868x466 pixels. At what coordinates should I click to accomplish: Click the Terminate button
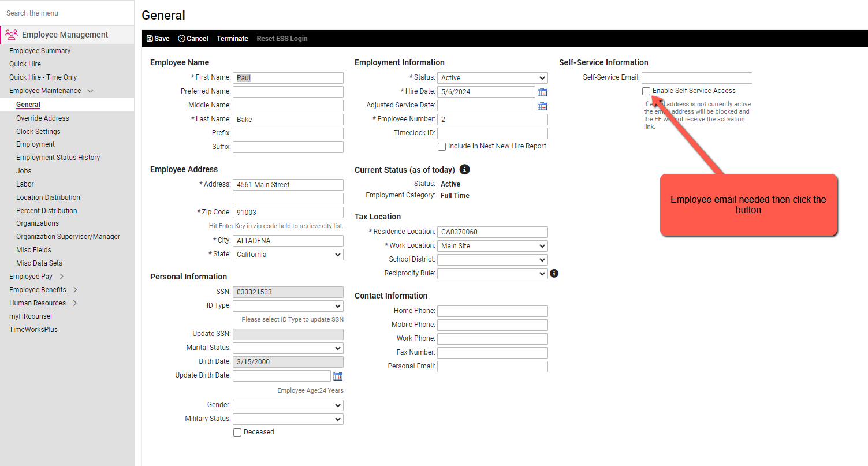[x=233, y=38]
